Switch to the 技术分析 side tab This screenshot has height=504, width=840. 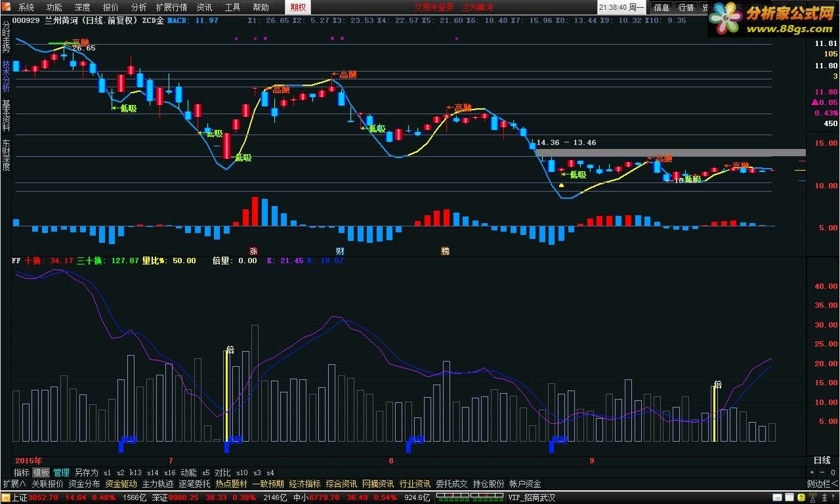[6, 76]
